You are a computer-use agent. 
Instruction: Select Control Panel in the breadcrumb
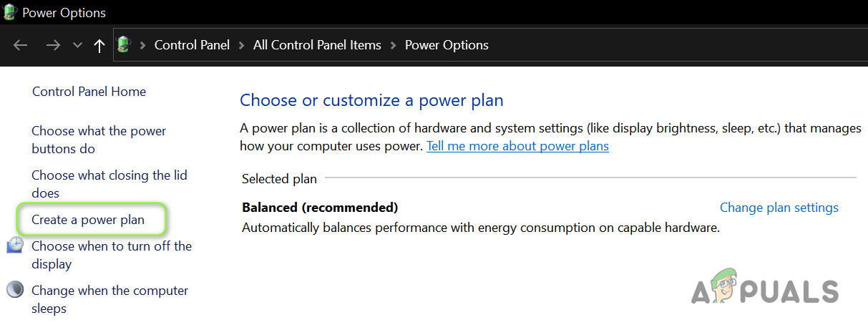(x=192, y=45)
